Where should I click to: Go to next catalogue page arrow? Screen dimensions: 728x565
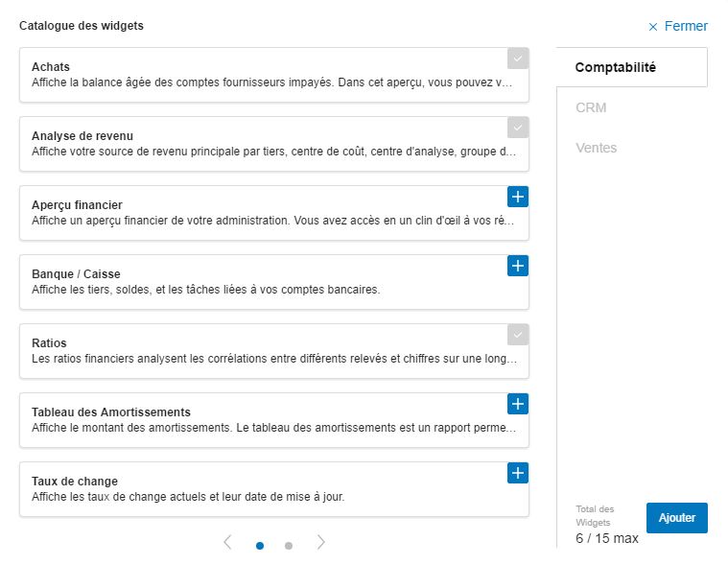point(320,542)
